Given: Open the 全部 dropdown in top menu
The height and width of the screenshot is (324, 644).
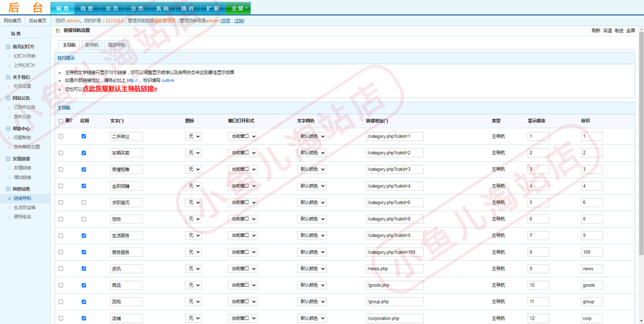Looking at the screenshot, I should (240, 8).
